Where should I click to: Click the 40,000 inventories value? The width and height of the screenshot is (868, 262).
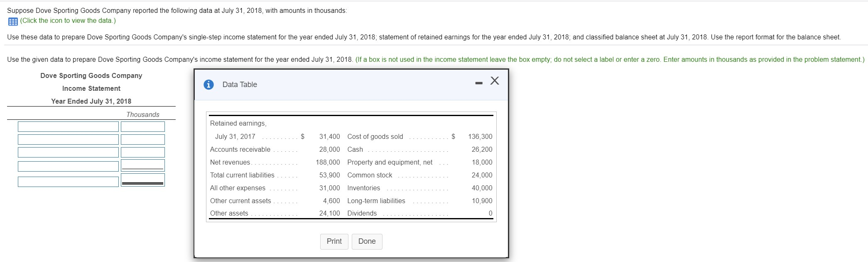(482, 188)
